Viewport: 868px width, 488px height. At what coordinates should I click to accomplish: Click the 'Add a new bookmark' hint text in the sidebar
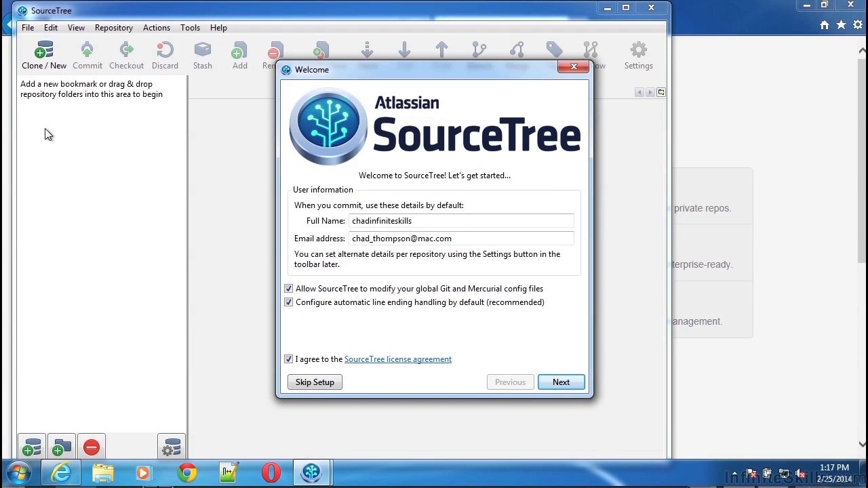(92, 89)
